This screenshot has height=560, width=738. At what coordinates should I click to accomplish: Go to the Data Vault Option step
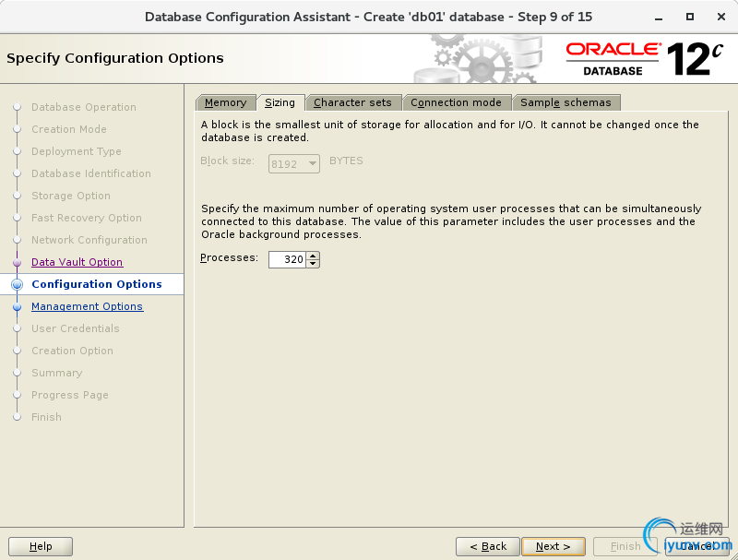(77, 262)
